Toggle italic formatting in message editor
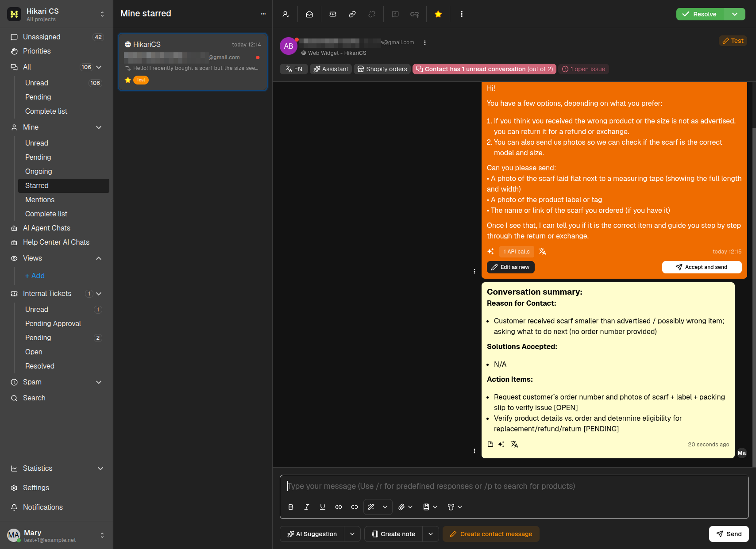This screenshot has height=549, width=756. 307,507
